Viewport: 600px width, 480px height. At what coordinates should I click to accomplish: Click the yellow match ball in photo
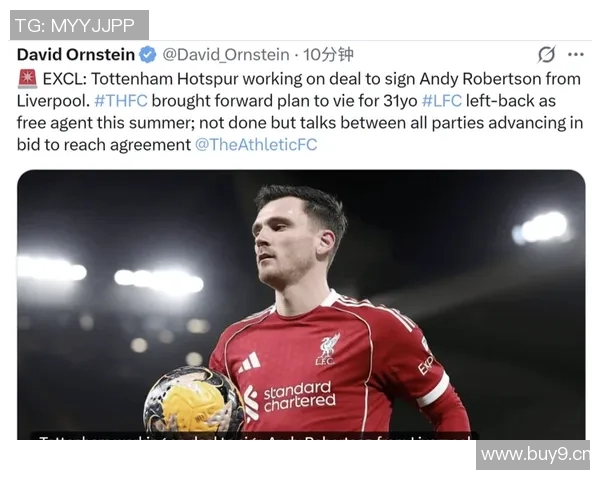192,401
